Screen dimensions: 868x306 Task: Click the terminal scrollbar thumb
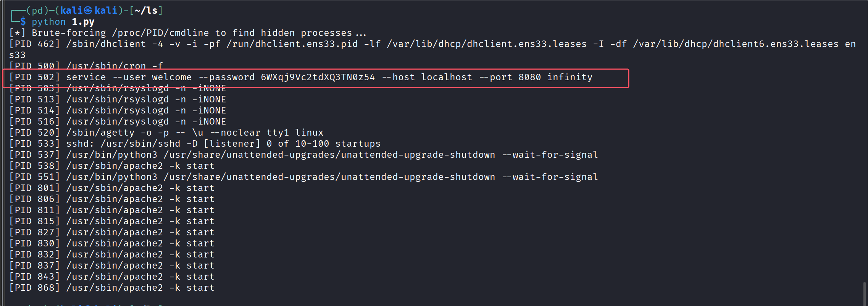click(x=864, y=293)
